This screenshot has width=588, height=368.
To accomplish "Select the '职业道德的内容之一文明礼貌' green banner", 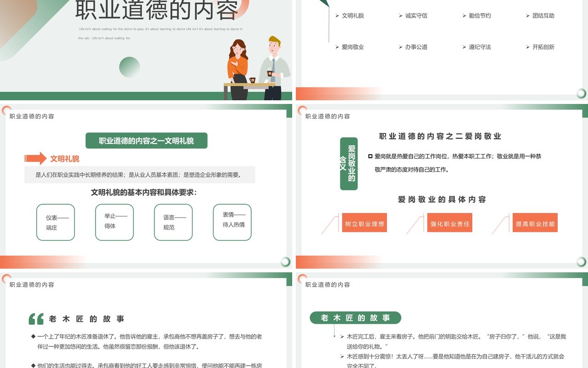I will tap(147, 141).
